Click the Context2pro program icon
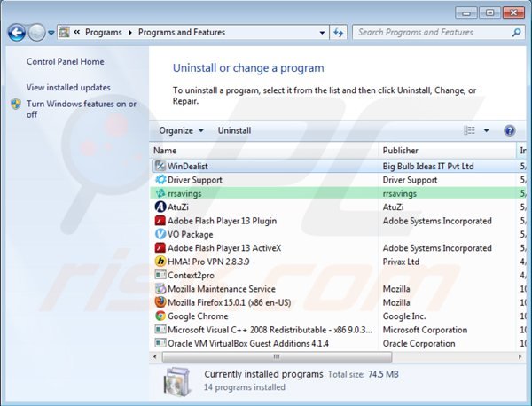Screen dimensions: 532x406 click(160, 275)
